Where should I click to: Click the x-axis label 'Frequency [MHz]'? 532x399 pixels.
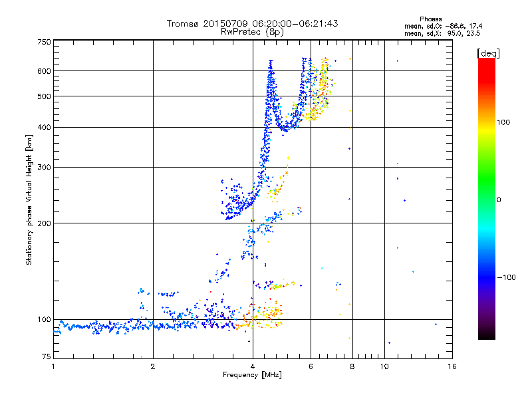pos(252,375)
